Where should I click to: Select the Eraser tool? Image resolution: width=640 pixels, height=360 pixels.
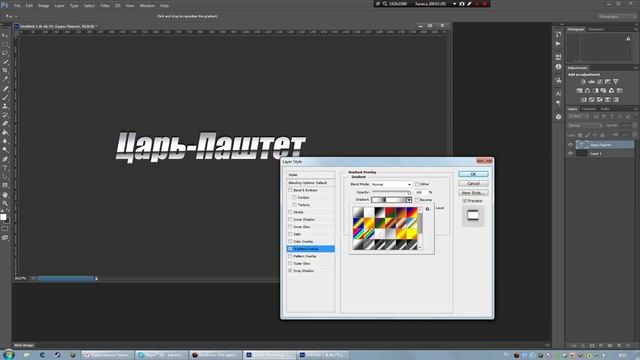click(x=5, y=123)
